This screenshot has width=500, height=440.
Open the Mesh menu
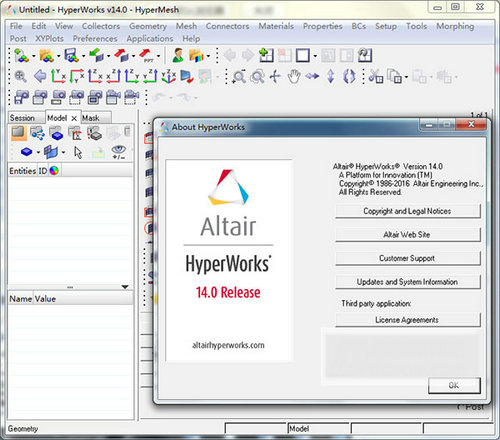(186, 26)
